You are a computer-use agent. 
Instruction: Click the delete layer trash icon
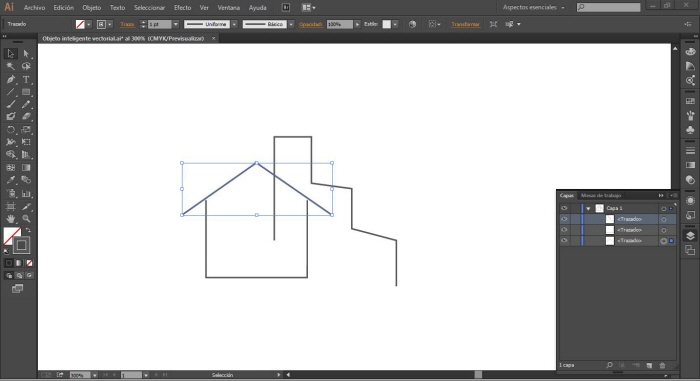click(x=662, y=365)
